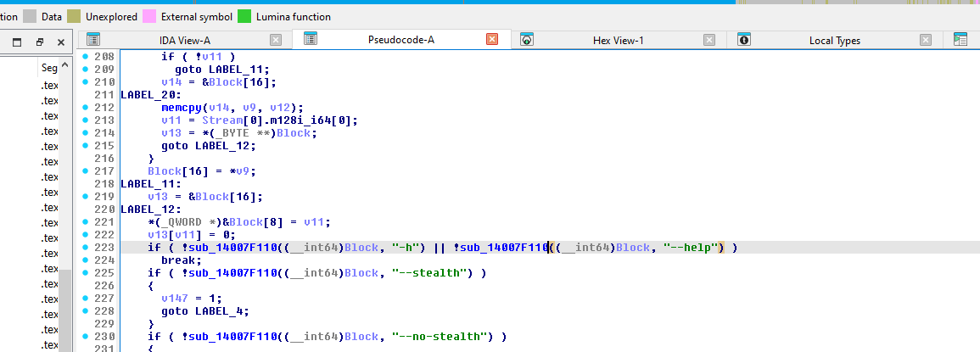This screenshot has height=352, width=980.
Task: Click the IDA View-A tab icon
Action: coord(93,40)
